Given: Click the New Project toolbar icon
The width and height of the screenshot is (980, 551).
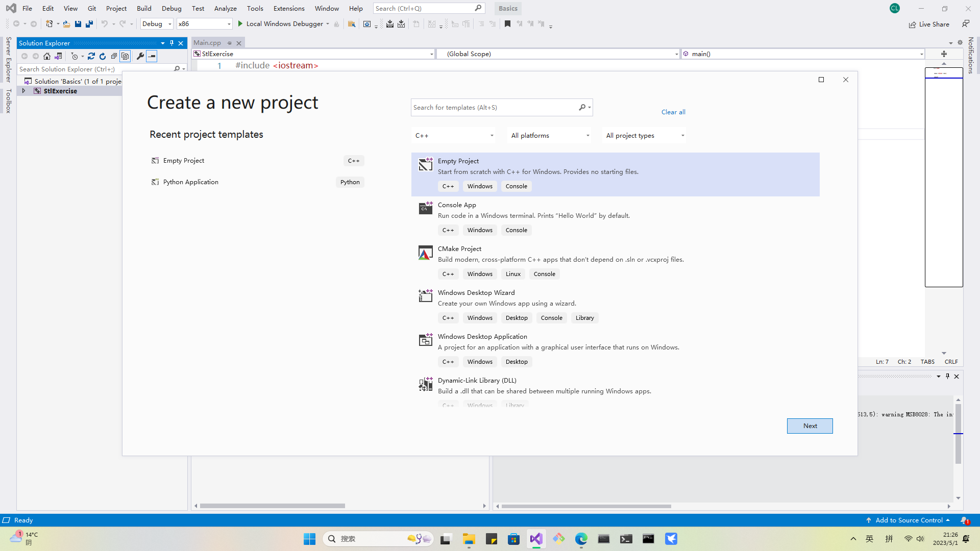Looking at the screenshot, I should pos(50,24).
